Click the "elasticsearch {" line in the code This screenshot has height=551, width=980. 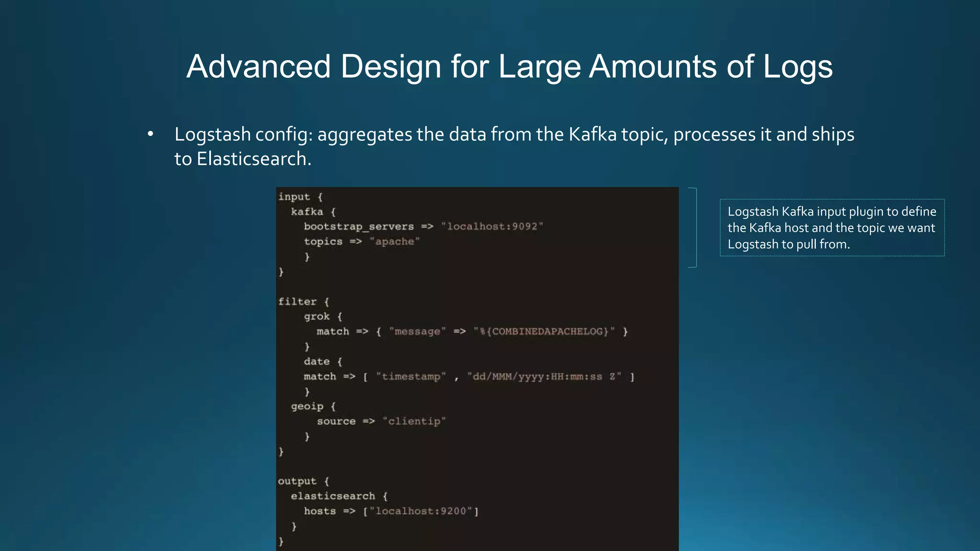[x=339, y=496]
